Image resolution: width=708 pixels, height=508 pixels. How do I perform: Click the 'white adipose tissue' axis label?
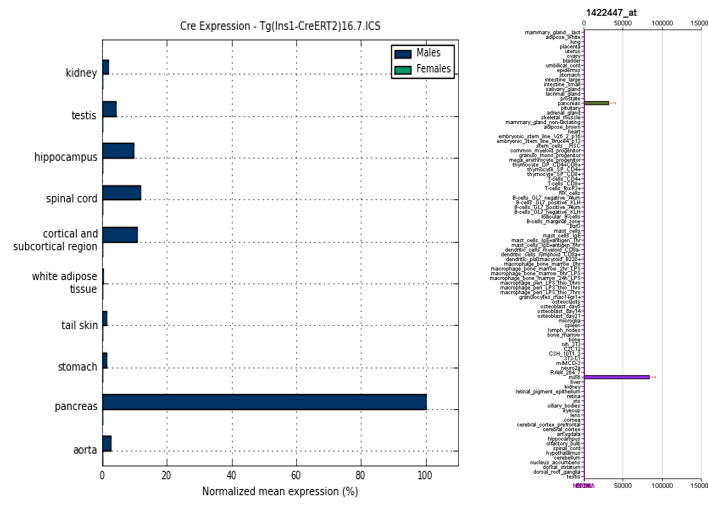pyautogui.click(x=64, y=283)
